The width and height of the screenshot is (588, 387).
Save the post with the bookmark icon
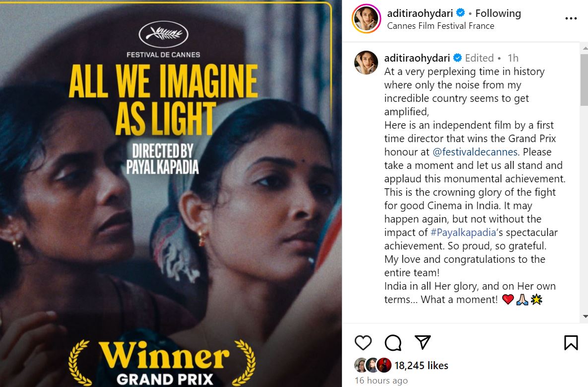pos(571,342)
